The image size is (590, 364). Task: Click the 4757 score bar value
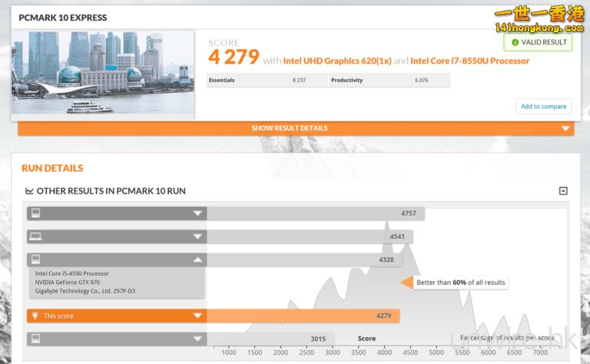[408, 213]
